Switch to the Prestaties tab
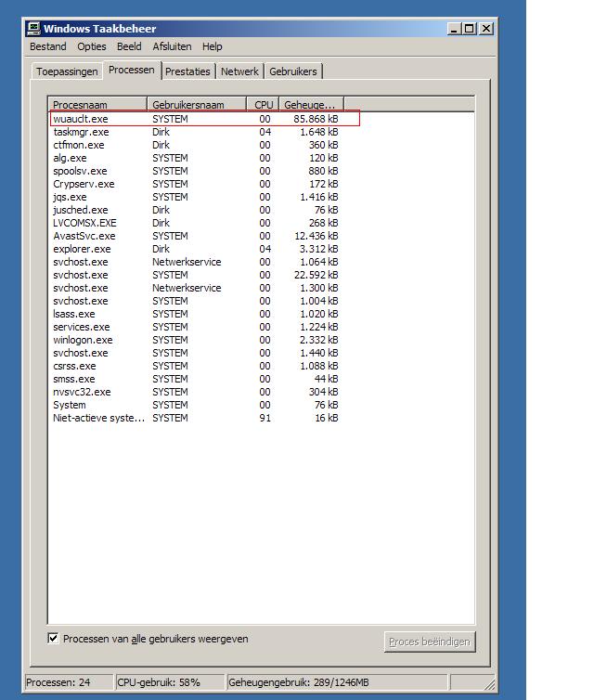This screenshot has height=700, width=594. 187,71
